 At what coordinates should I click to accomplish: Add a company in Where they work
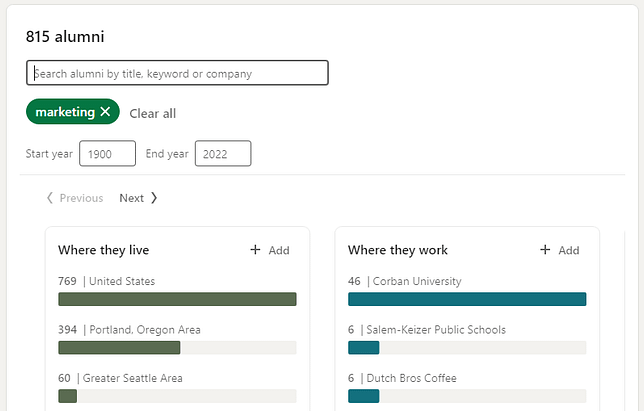[559, 250]
